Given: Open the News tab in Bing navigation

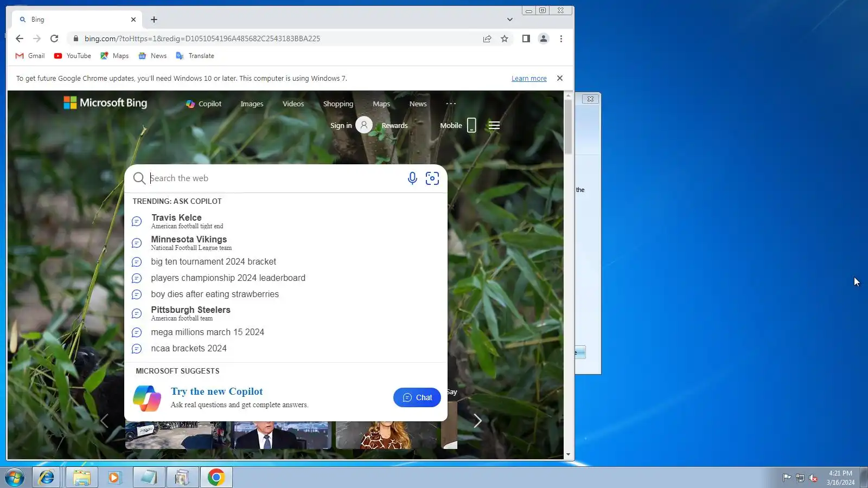Looking at the screenshot, I should point(418,104).
